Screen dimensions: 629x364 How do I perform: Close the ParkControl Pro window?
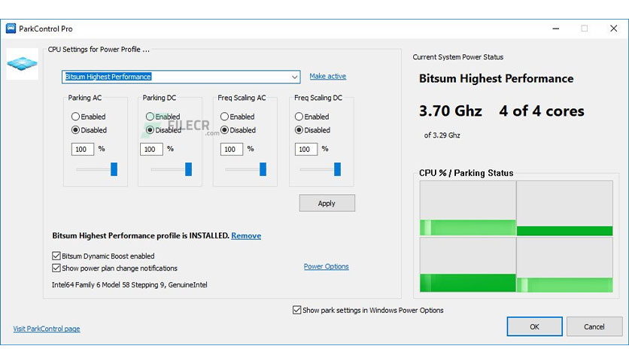click(x=613, y=29)
